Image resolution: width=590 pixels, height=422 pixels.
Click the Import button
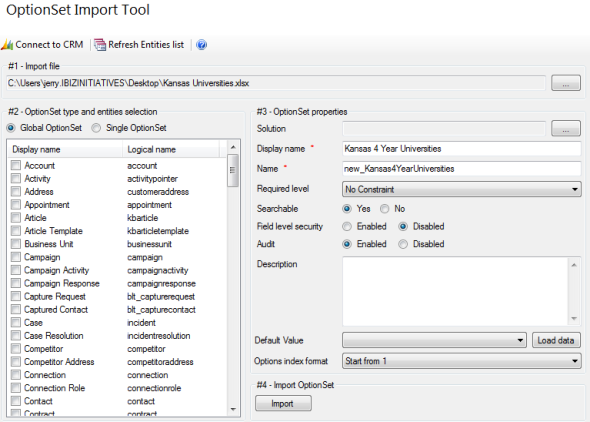click(283, 404)
